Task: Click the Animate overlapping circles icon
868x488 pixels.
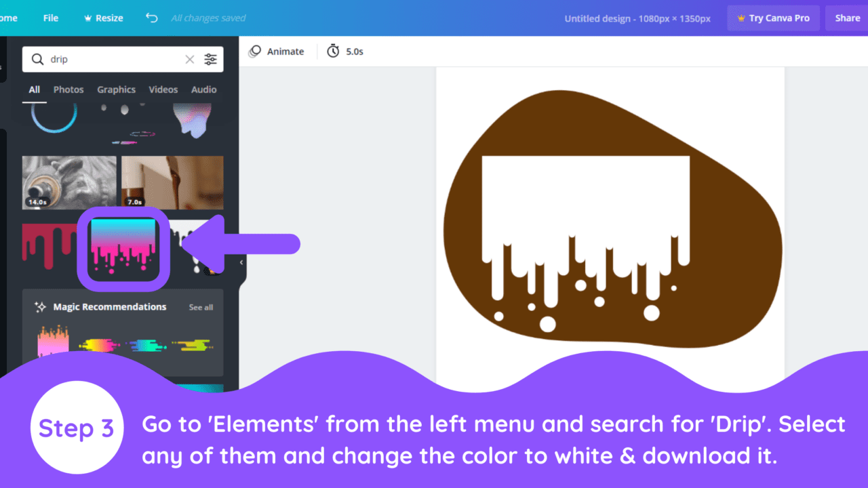Action: coord(256,51)
